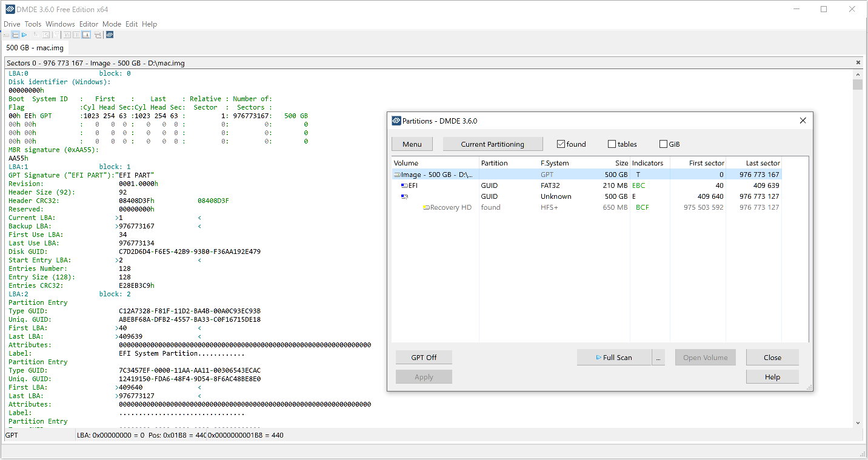This screenshot has height=460, width=868.
Task: Click the grayed Apply button
Action: pyautogui.click(x=424, y=377)
